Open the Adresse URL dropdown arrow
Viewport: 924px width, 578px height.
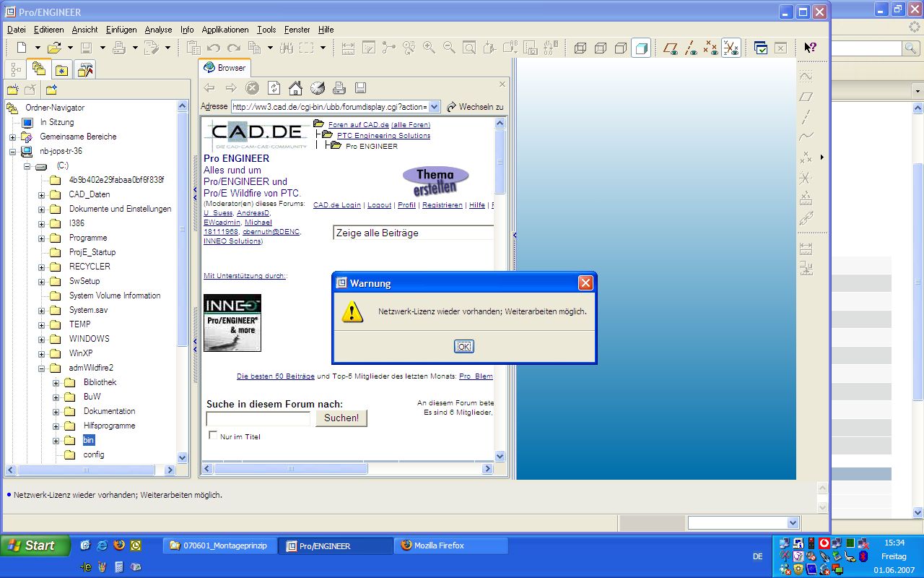pyautogui.click(x=434, y=106)
